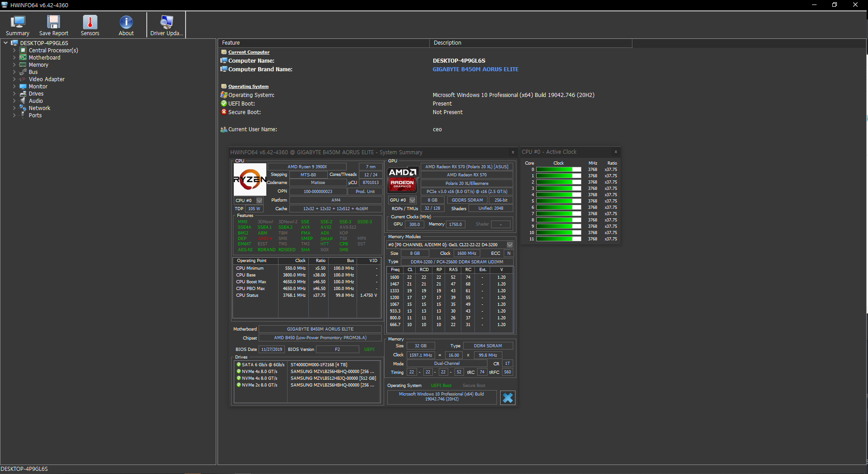Expand the Memory tree node
Viewport: 868px width, 474px height.
point(14,64)
